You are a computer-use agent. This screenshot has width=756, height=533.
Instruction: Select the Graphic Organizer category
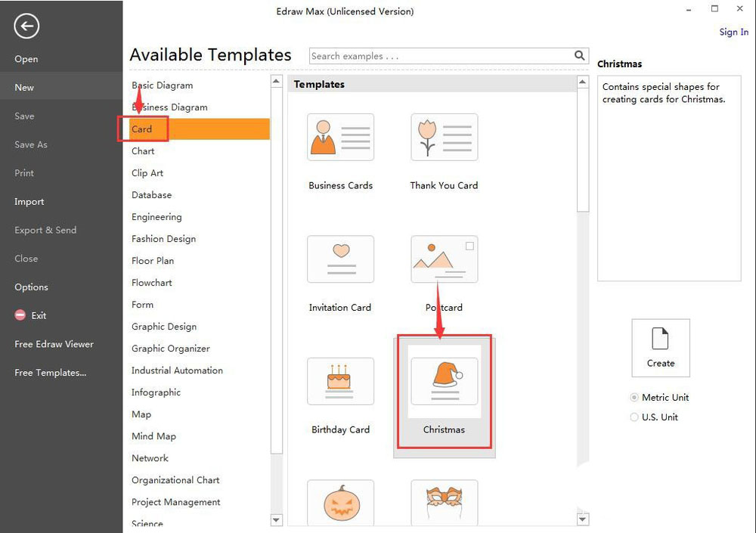(171, 349)
